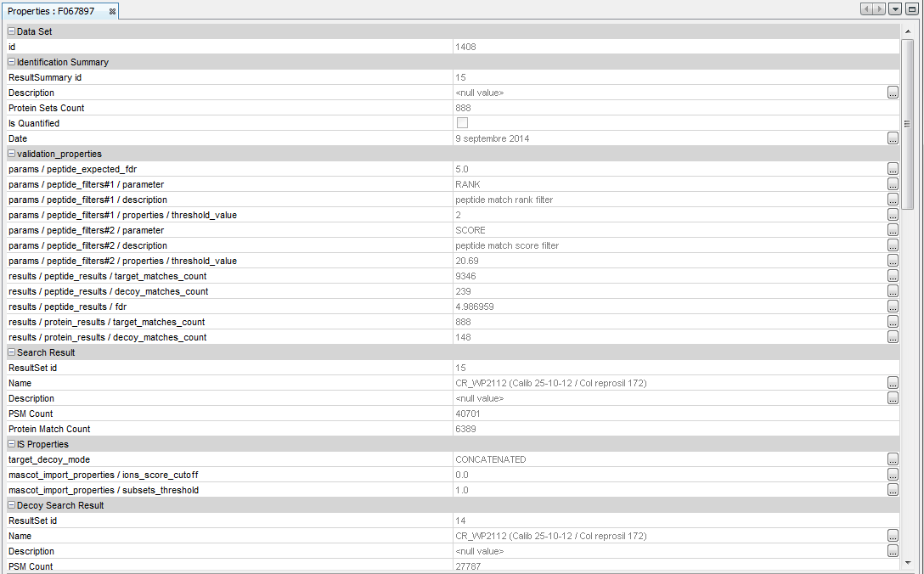Open ellipsis editor for Search Result Name
Screen dimensions: 924x574
pos(893,383)
